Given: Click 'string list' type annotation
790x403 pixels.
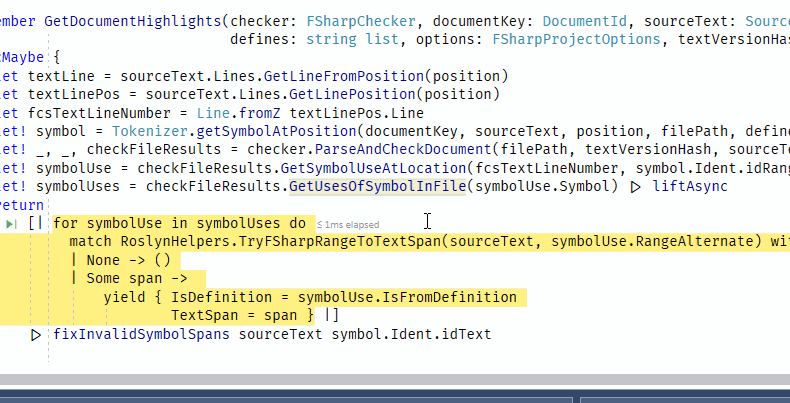Looking at the screenshot, I should pos(352,39).
